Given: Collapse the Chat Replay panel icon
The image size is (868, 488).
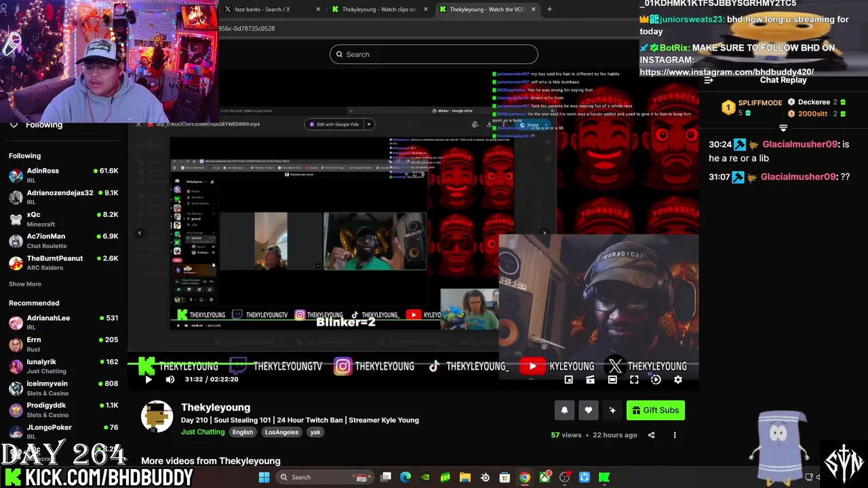Looking at the screenshot, I should click(709, 80).
